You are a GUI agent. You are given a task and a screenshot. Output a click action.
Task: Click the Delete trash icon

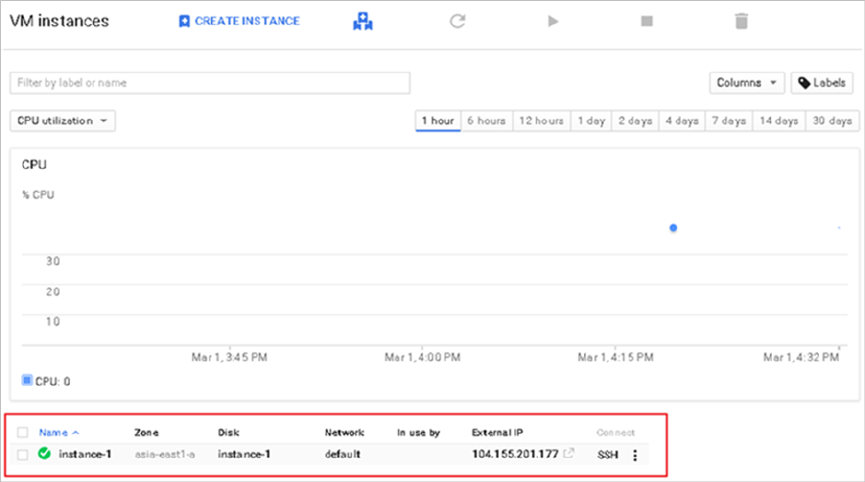741,20
